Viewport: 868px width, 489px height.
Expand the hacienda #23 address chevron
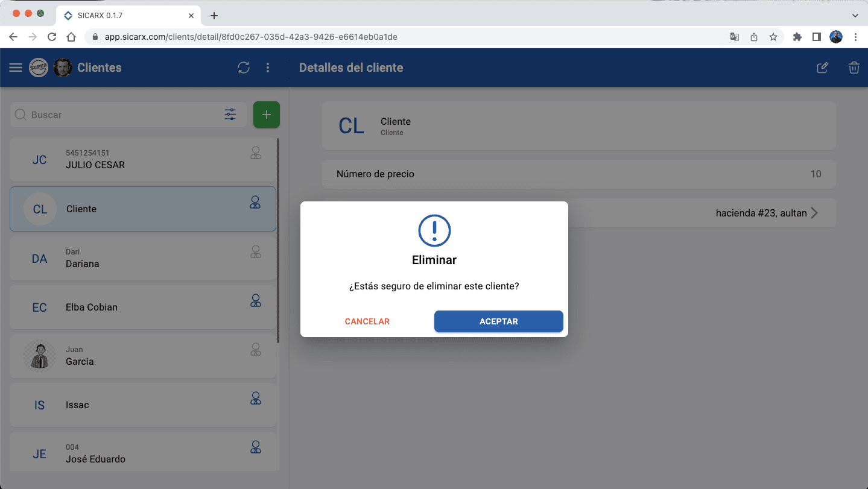tap(814, 213)
